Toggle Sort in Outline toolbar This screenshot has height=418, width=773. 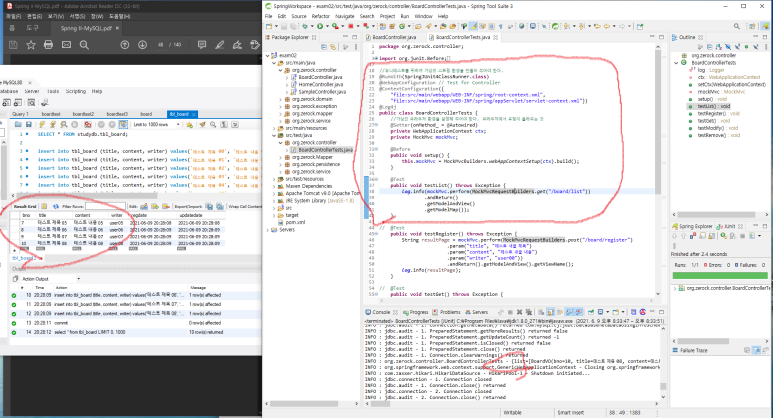point(719,47)
